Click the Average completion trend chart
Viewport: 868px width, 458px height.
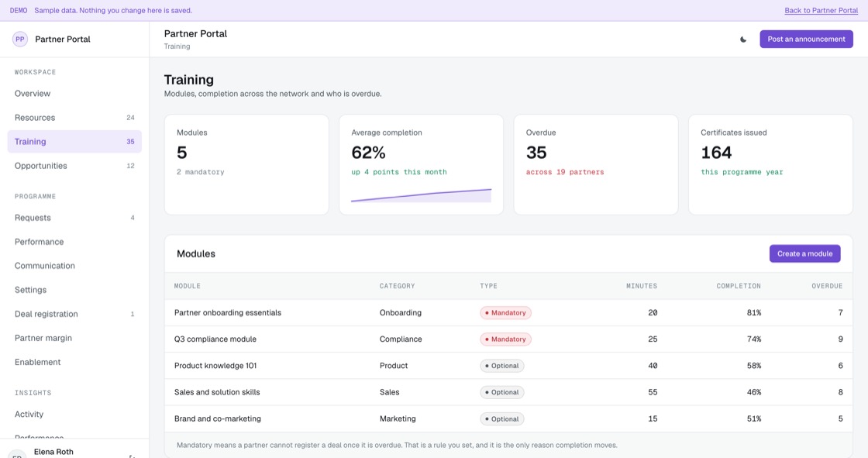[422, 195]
